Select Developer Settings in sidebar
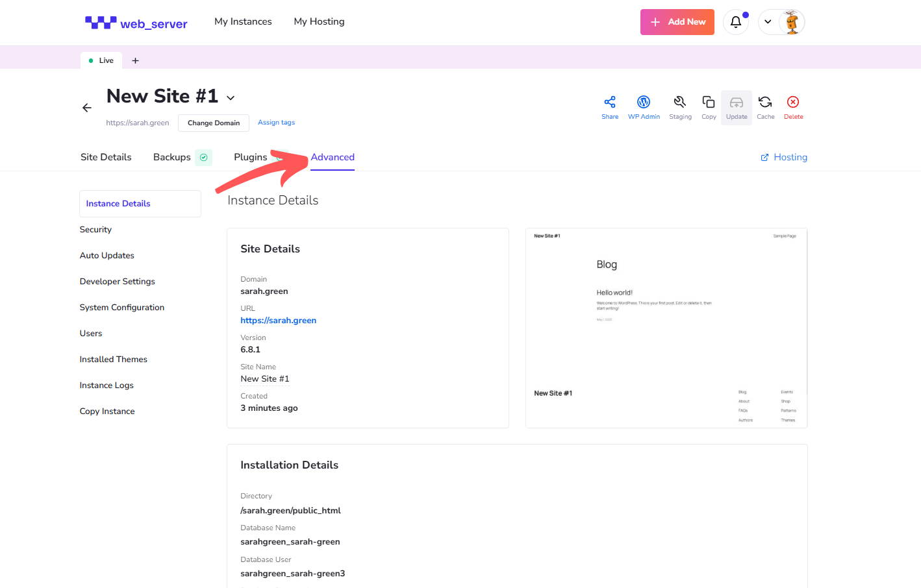Viewport: 921px width, 588px height. point(118,282)
